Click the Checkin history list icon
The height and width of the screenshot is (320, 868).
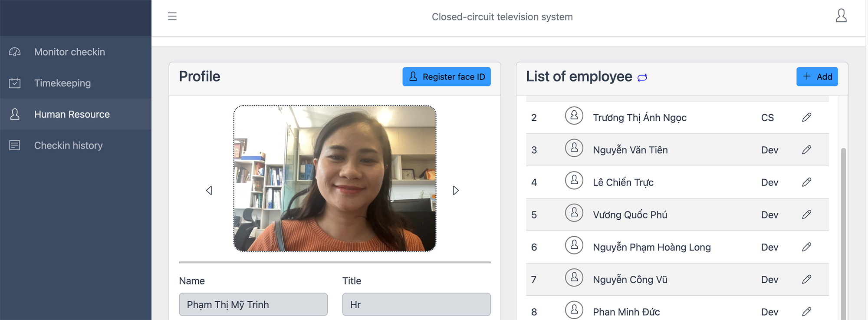pyautogui.click(x=15, y=145)
